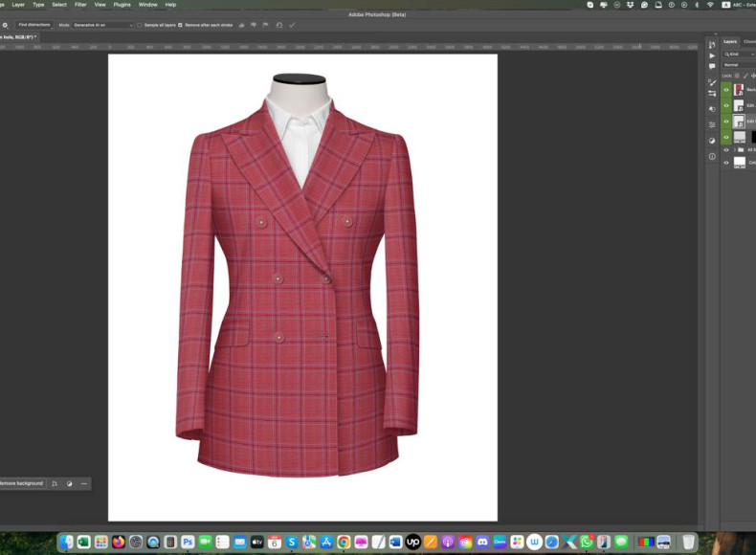
Task: Click the Wi-Fi icon in menu bar
Action: click(x=710, y=5)
